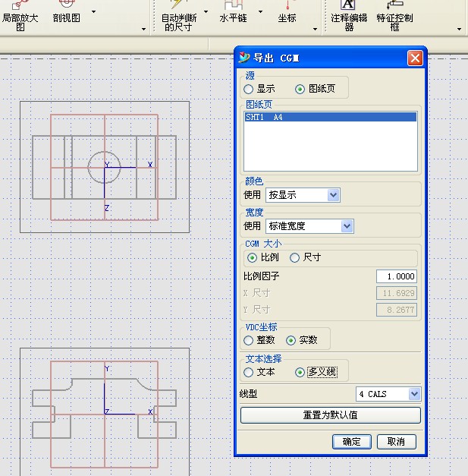This screenshot has width=468, height=476.
Task: Click the 比例因子 input field
Action: coord(397,276)
